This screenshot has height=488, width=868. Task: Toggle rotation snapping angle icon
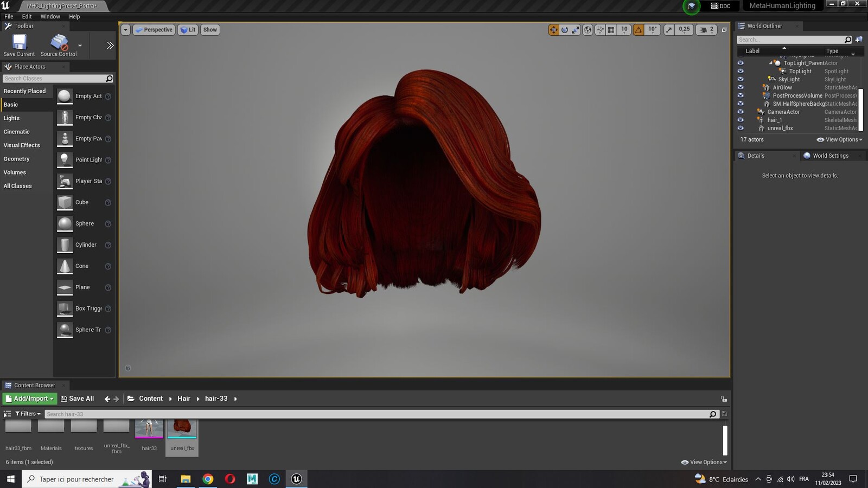(x=639, y=30)
